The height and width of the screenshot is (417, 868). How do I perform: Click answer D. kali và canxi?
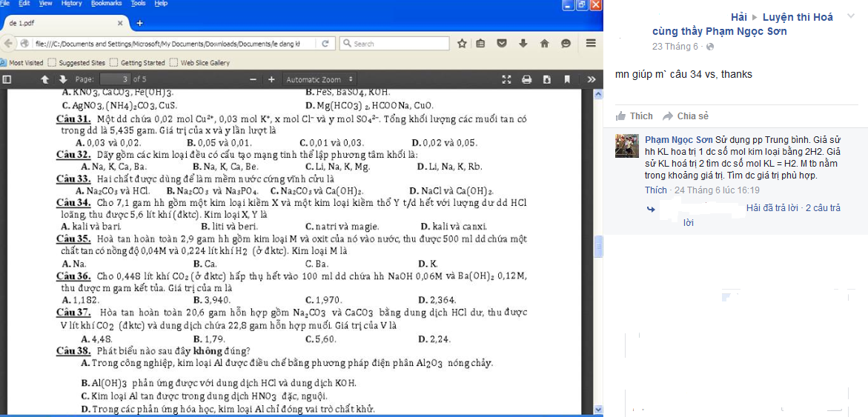[x=454, y=226]
